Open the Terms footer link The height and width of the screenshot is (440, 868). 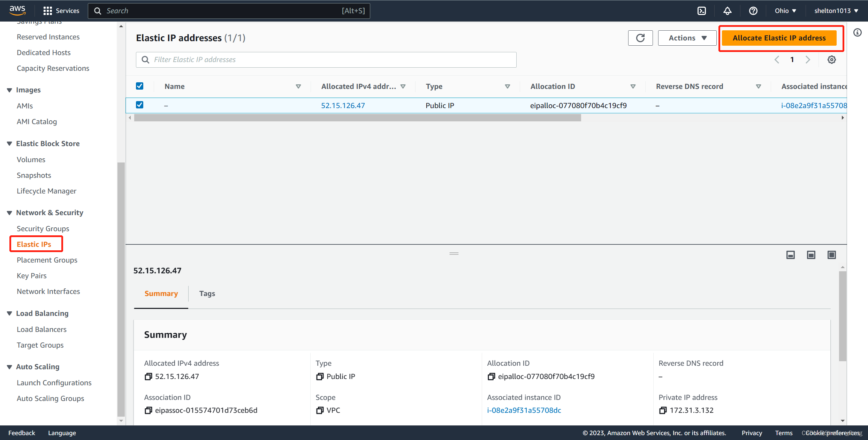(x=784, y=433)
